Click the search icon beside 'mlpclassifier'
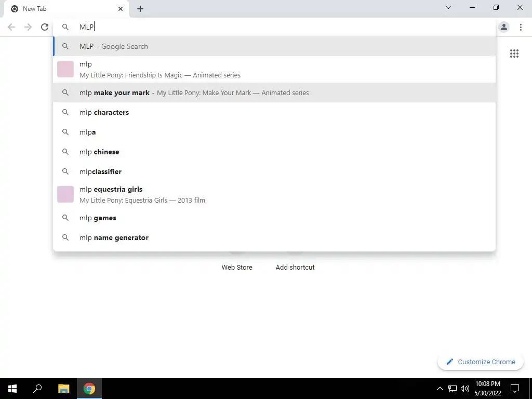The height and width of the screenshot is (399, 532). pyautogui.click(x=65, y=171)
